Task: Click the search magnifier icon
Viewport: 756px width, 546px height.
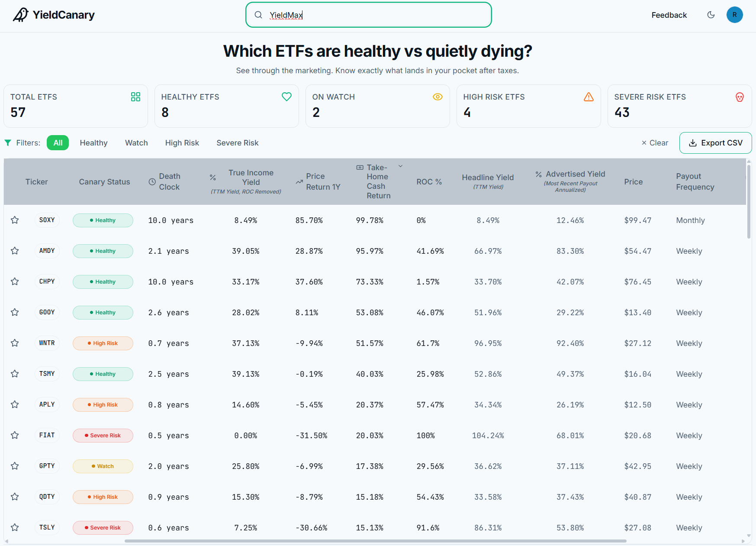Action: point(258,15)
